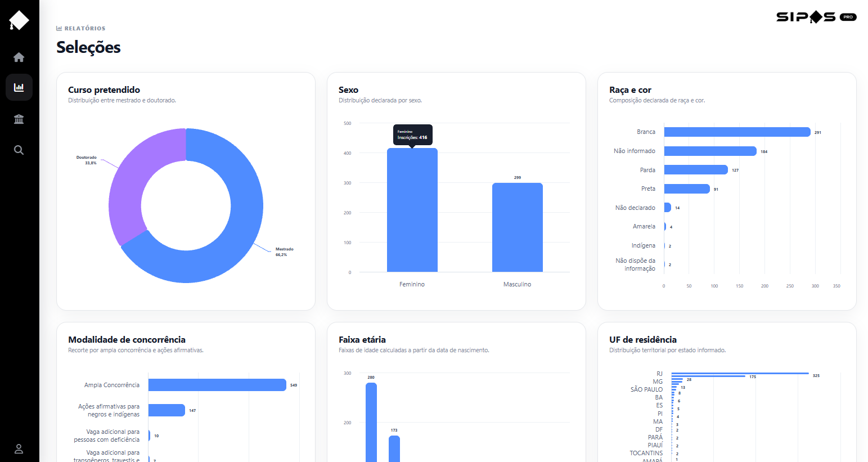Screen dimensions: 868x462
Task: Click the "Doutorado 33,8%" chart label
Action: (87, 160)
